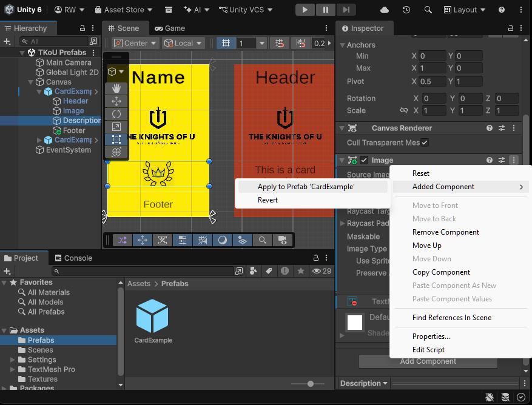Toggle the scene grid visibility button

click(x=226, y=43)
